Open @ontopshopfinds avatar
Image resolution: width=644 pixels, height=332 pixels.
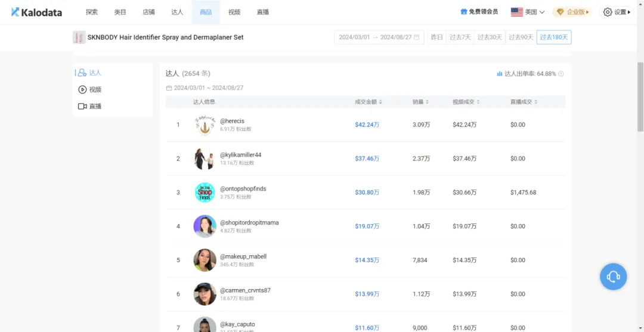(205, 193)
